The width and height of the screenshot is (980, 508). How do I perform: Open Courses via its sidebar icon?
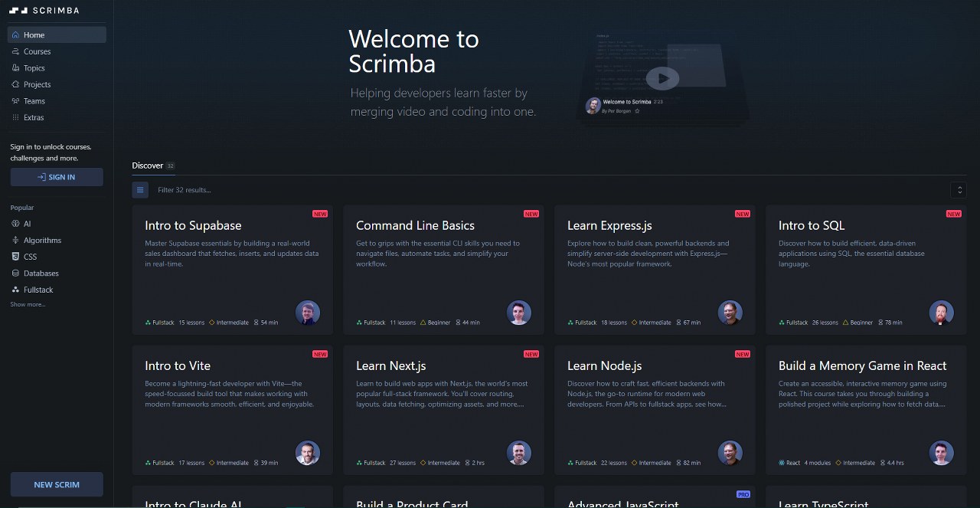(x=16, y=51)
